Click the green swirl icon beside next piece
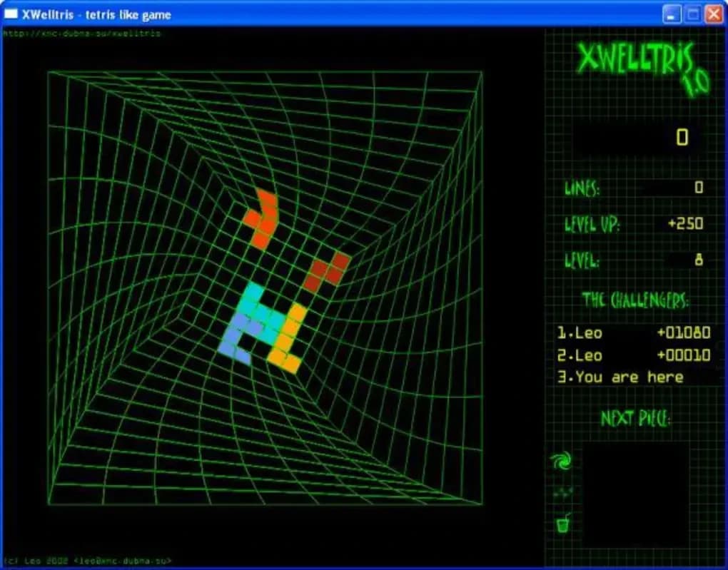728x570 pixels. click(562, 462)
